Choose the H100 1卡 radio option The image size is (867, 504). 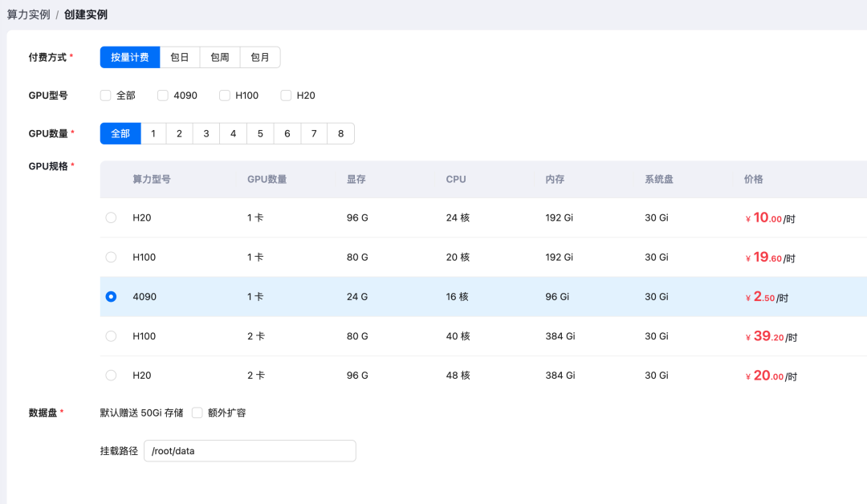(111, 257)
